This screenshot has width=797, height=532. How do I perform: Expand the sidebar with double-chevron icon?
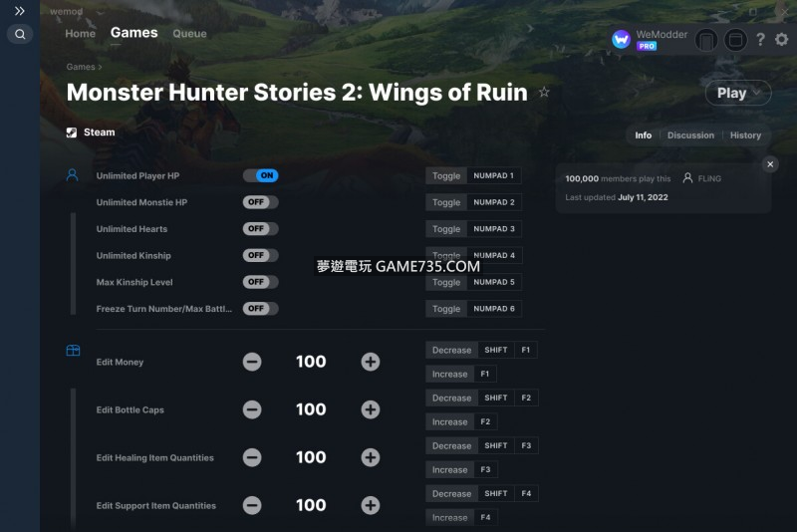pyautogui.click(x=19, y=11)
